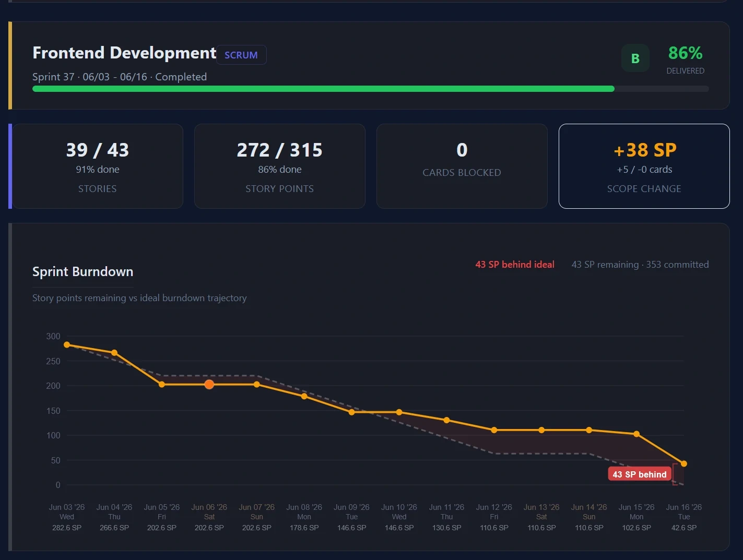
Task: Click the Sprint 37 date range subtitle
Action: click(120, 77)
